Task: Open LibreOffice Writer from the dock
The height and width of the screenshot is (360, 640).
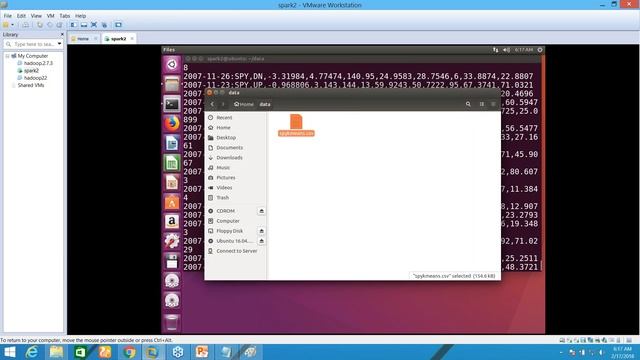Action: point(172,143)
